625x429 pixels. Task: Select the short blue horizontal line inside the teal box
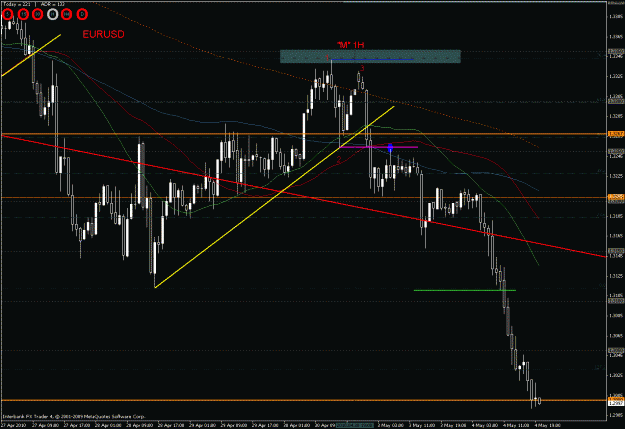pos(372,59)
